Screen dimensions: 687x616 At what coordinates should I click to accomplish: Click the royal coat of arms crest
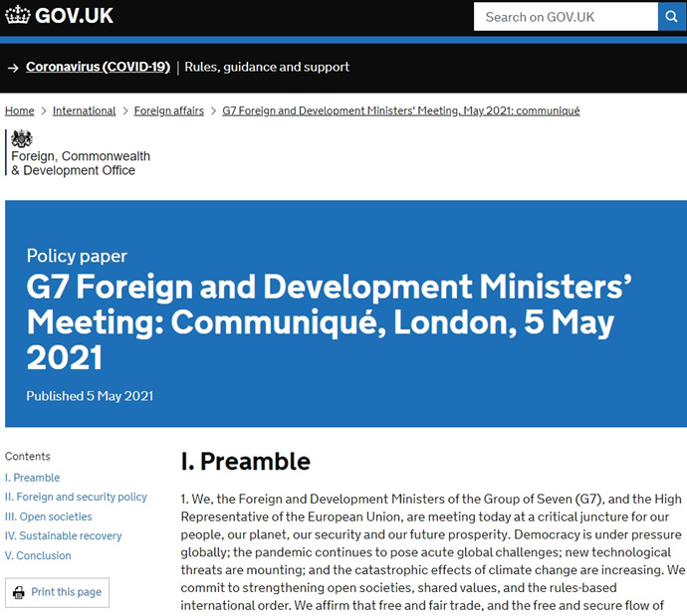coord(22,138)
